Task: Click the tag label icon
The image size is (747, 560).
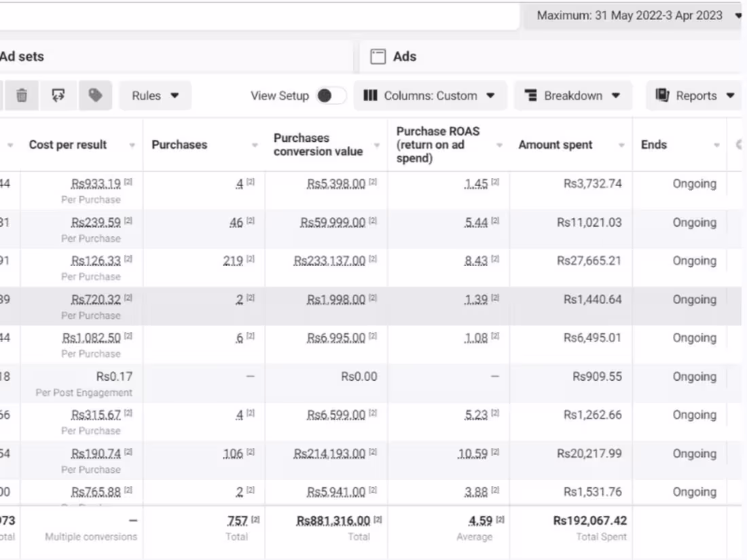Action: tap(94, 95)
